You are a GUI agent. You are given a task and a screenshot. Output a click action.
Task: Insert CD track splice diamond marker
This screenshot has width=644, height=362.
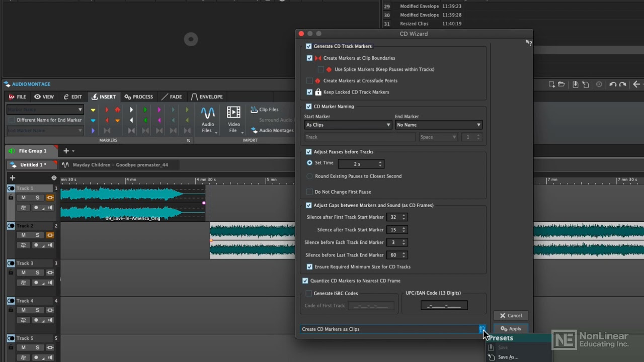click(117, 110)
